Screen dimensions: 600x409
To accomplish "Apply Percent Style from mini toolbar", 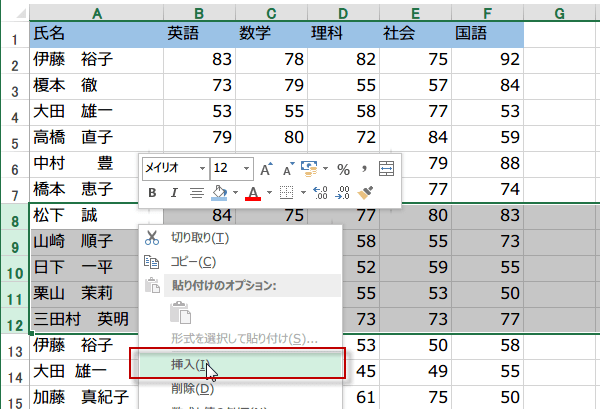I will (343, 169).
